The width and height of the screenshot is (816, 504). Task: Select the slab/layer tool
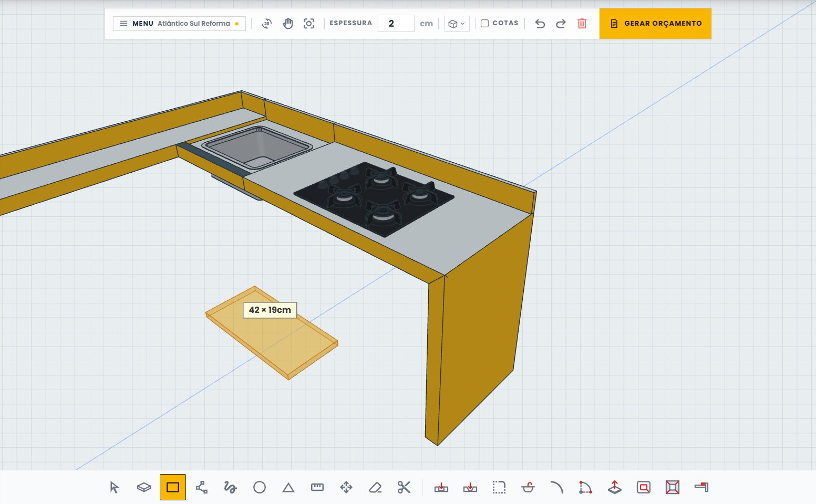point(143,487)
